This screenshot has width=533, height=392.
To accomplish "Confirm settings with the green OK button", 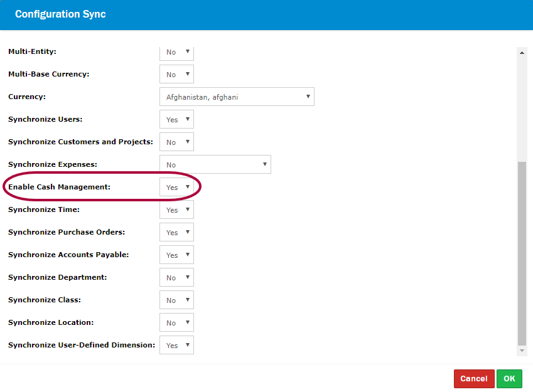I will [x=509, y=379].
